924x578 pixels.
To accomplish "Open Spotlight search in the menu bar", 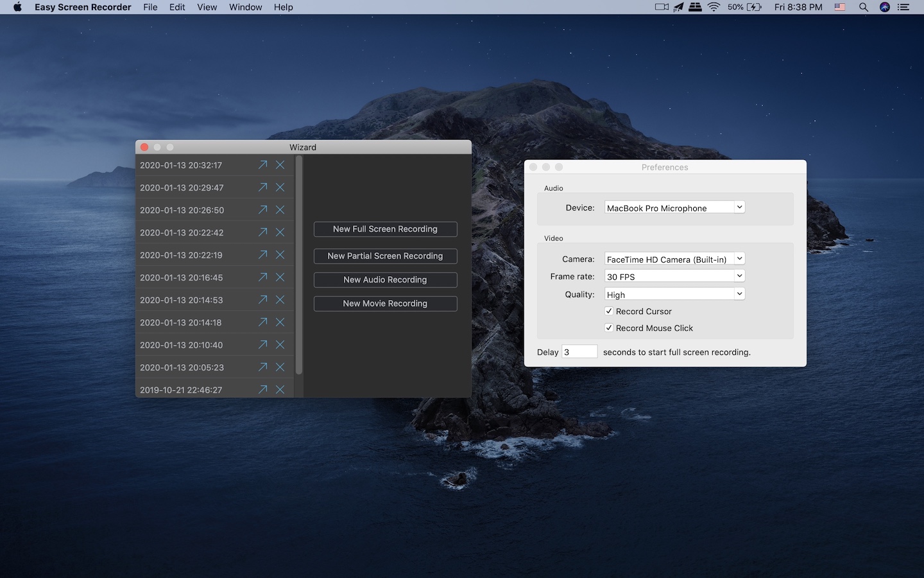I will tap(864, 7).
